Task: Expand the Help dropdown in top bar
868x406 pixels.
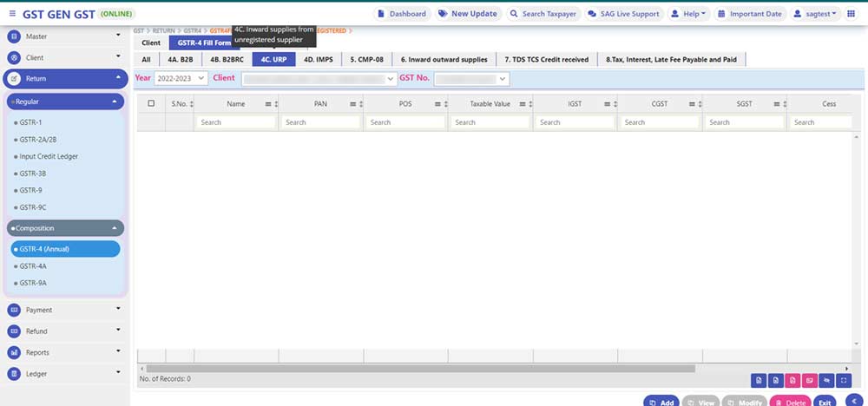Action: click(688, 14)
